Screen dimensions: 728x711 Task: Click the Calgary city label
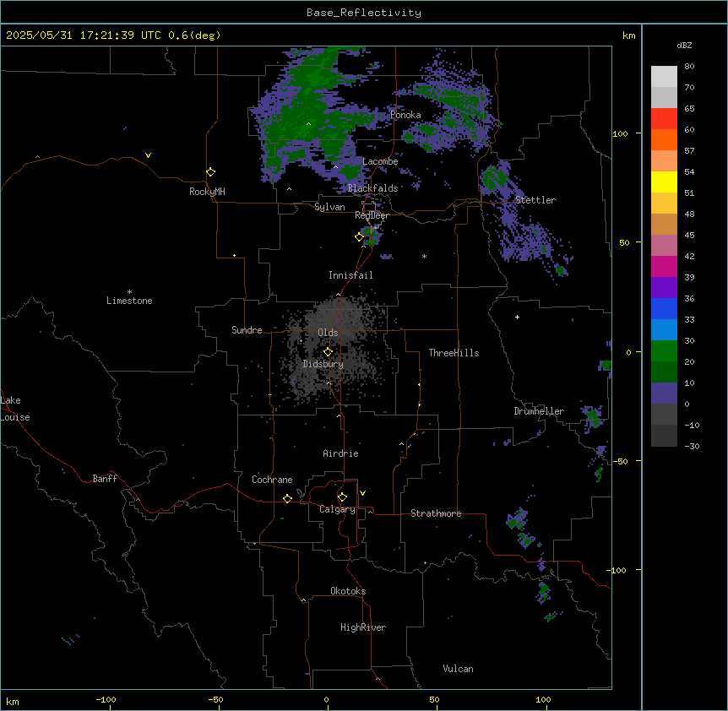337,509
